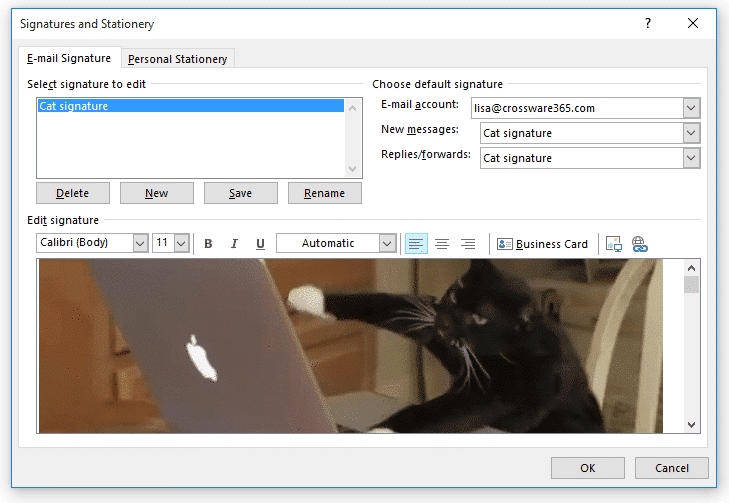This screenshot has width=729, height=503.
Task: Open the help question mark
Action: 648,23
